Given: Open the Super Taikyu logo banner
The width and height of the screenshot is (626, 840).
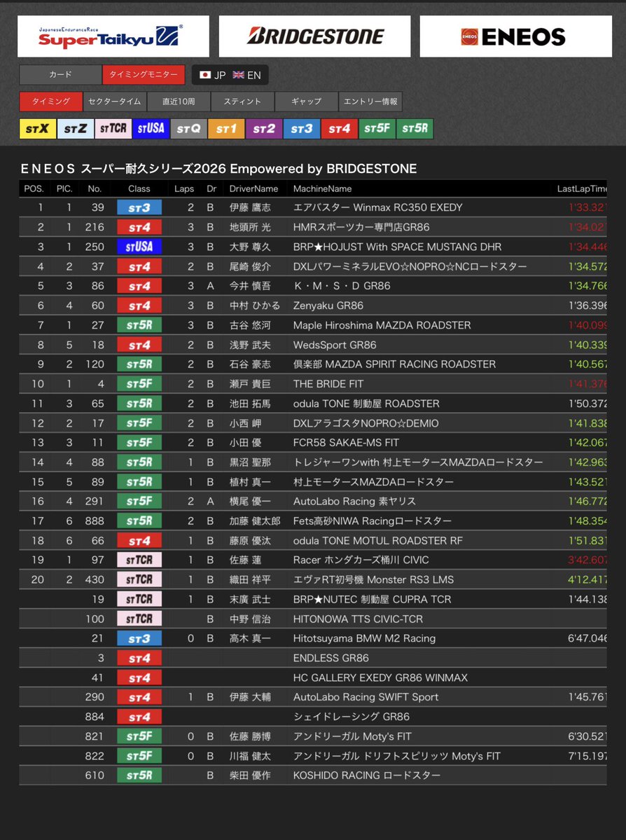Looking at the screenshot, I should click(113, 36).
